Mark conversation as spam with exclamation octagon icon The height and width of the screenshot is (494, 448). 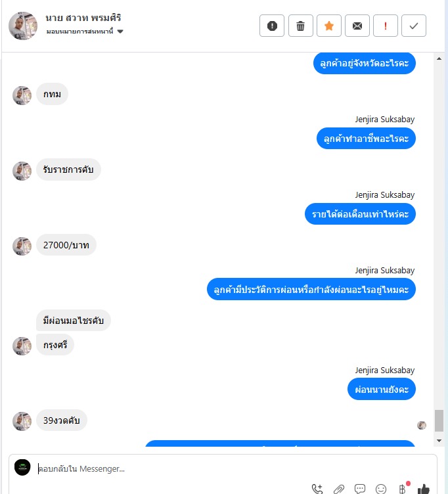tap(272, 26)
